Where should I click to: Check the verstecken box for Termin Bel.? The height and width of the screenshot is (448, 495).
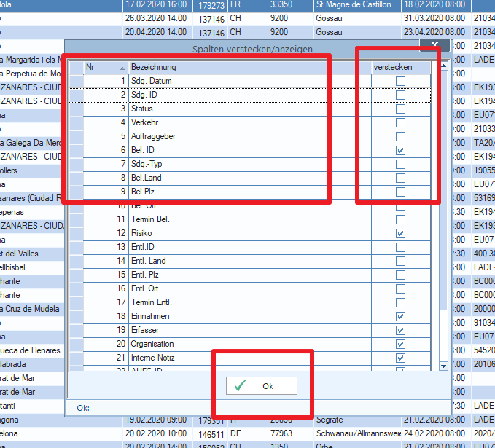(400, 219)
